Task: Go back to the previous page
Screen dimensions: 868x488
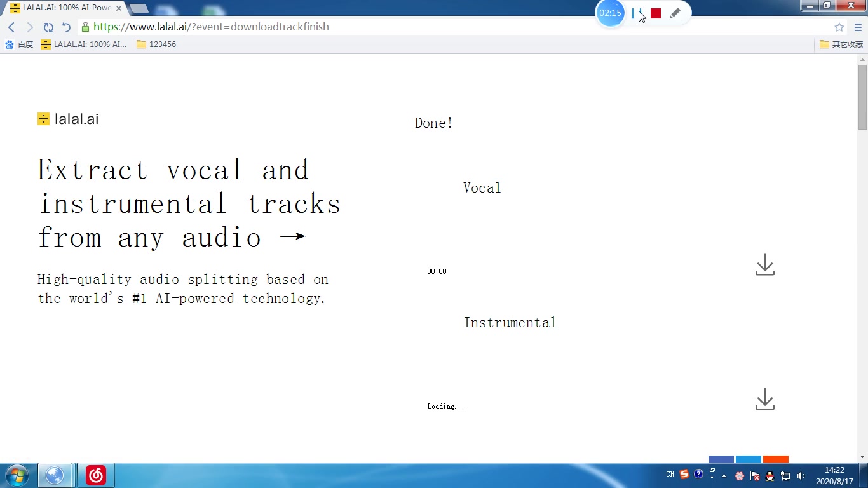Action: click(11, 27)
